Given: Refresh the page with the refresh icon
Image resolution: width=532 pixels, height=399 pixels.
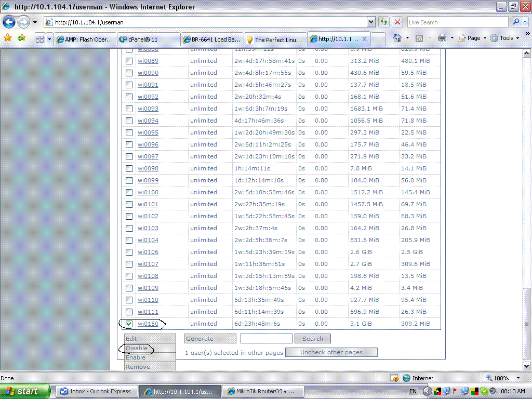Looking at the screenshot, I should click(x=383, y=22).
